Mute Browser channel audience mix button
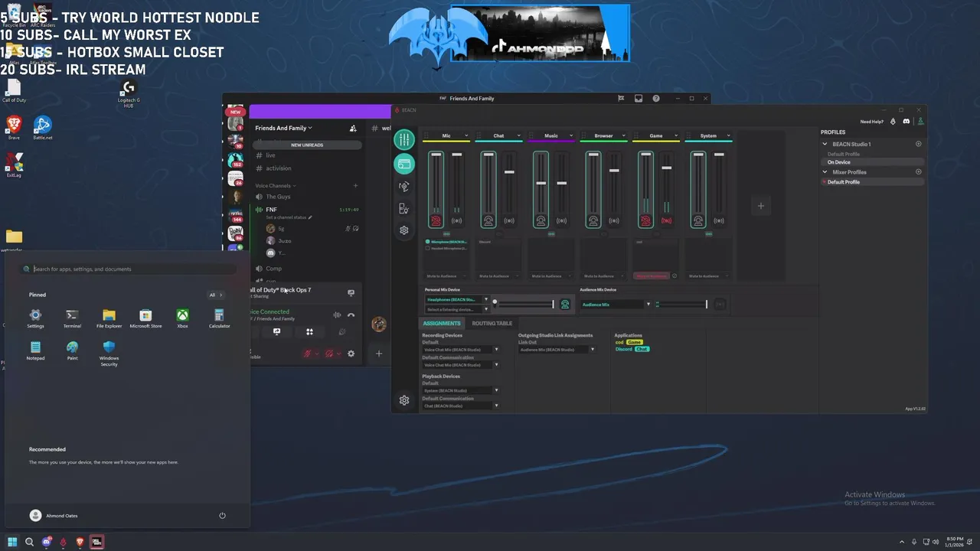Screen dimensions: 980x551 pos(614,220)
